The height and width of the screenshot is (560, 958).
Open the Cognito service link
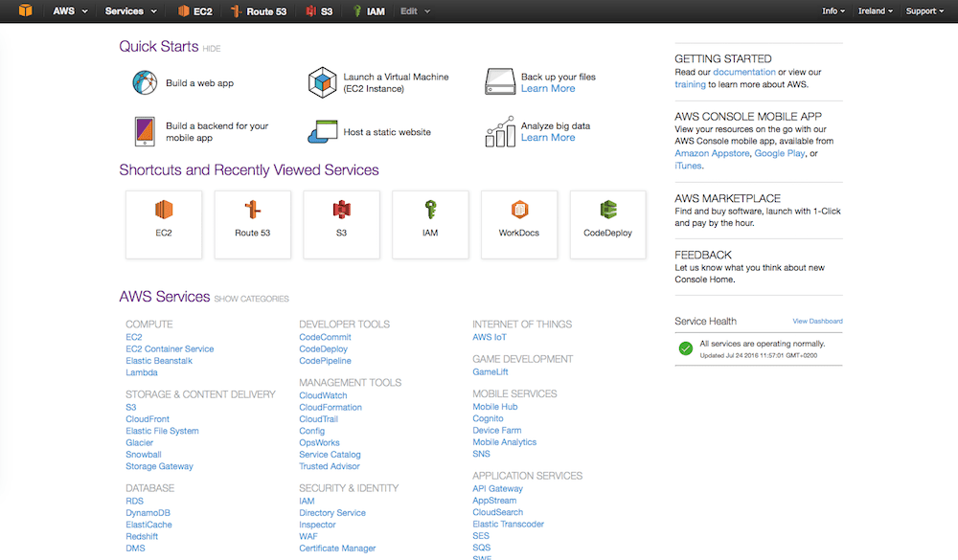pos(488,418)
